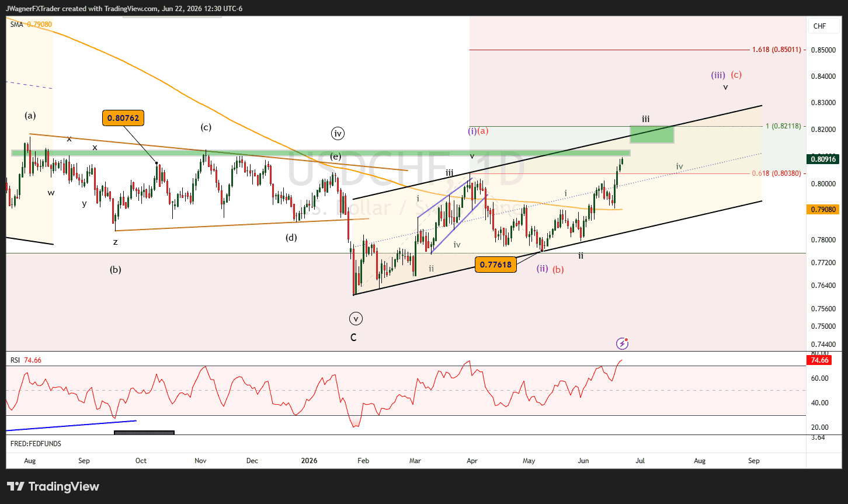Click the red RSI value tag 74.66
Image resolution: width=848 pixels, height=504 pixels.
coord(820,360)
